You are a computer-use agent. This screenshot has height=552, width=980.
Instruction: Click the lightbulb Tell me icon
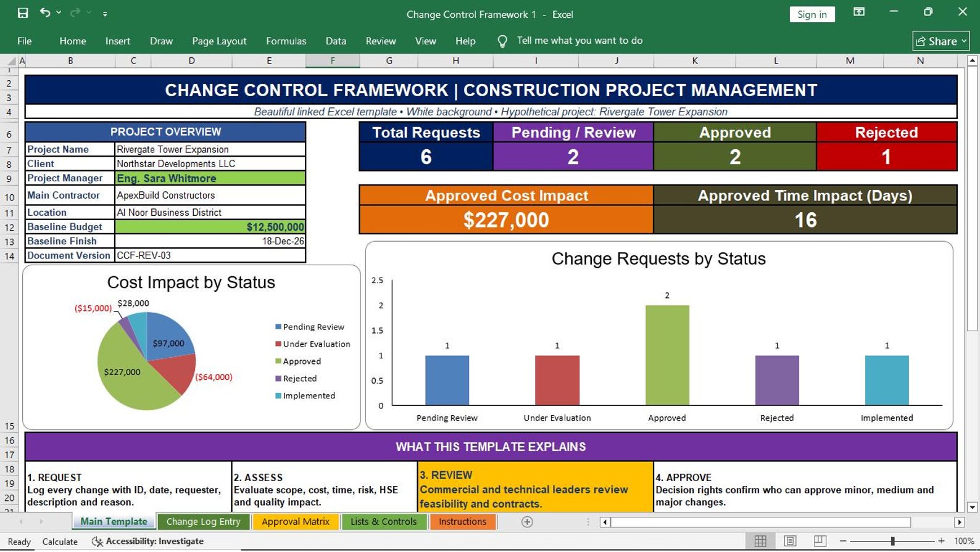(x=502, y=41)
